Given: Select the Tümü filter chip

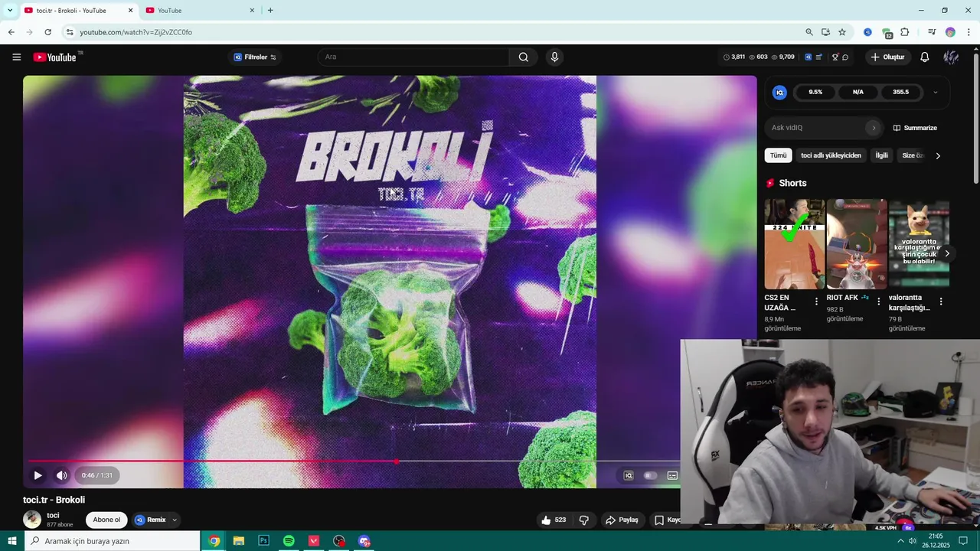Looking at the screenshot, I should coord(778,155).
